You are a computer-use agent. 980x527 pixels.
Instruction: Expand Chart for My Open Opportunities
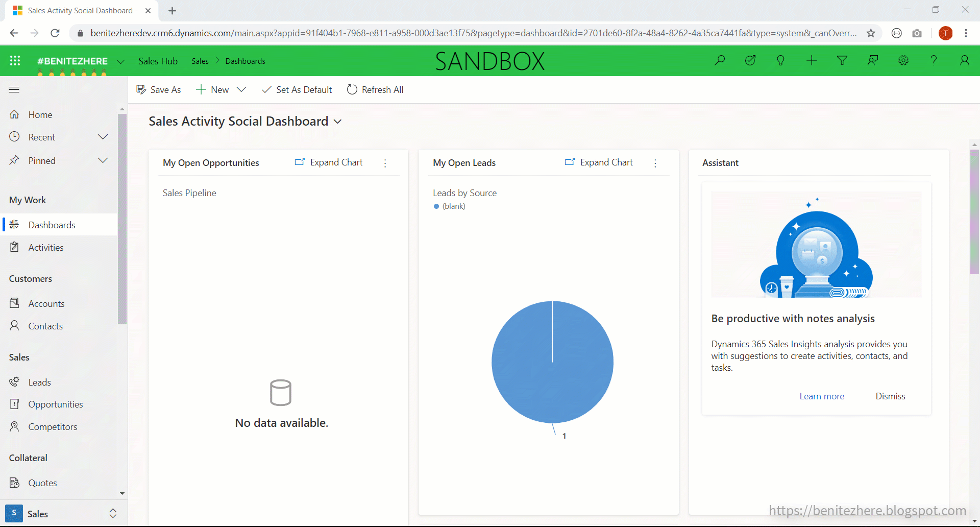(x=329, y=162)
